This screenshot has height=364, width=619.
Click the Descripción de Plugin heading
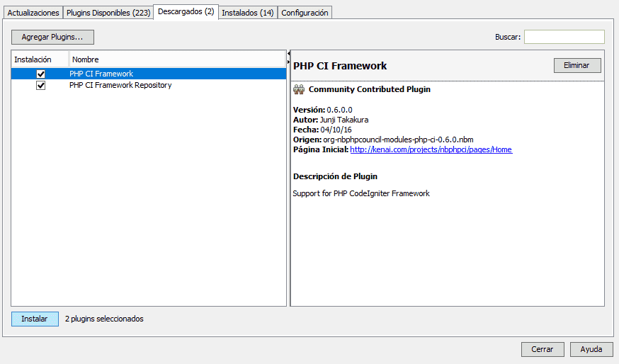click(335, 176)
